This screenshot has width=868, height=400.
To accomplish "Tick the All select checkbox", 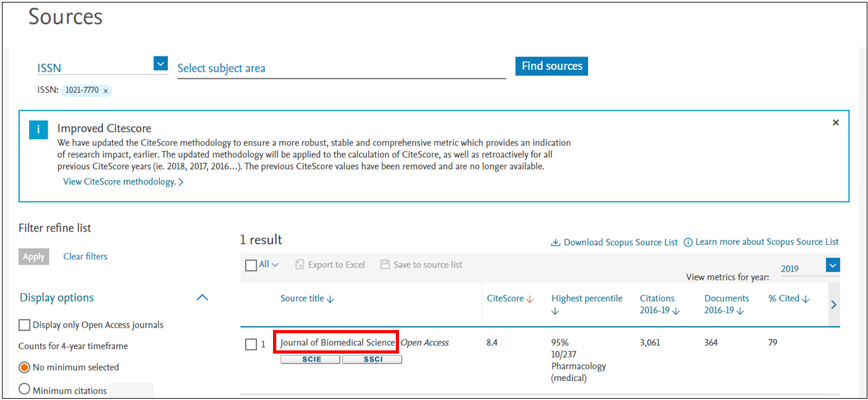I will pos(251,265).
